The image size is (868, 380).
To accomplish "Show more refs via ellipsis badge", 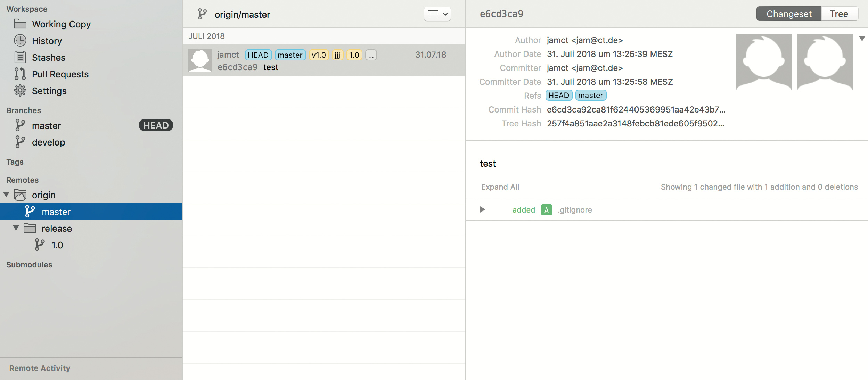I will click(x=371, y=55).
